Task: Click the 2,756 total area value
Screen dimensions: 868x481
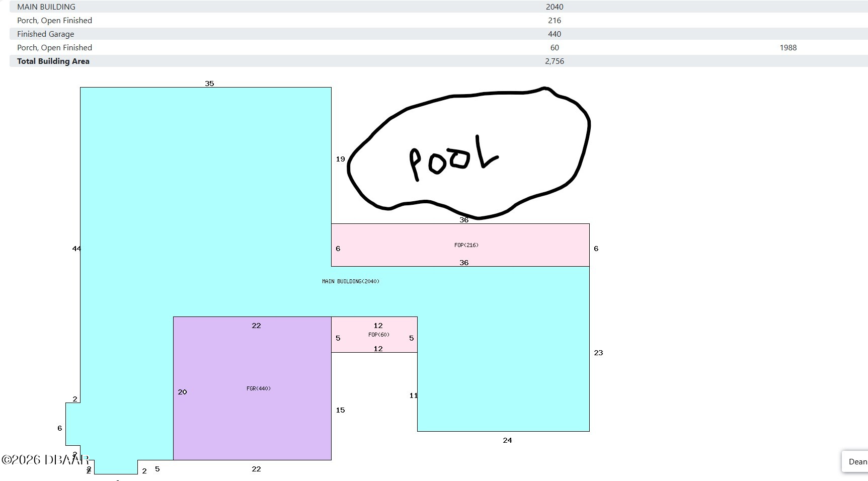Action: 554,61
